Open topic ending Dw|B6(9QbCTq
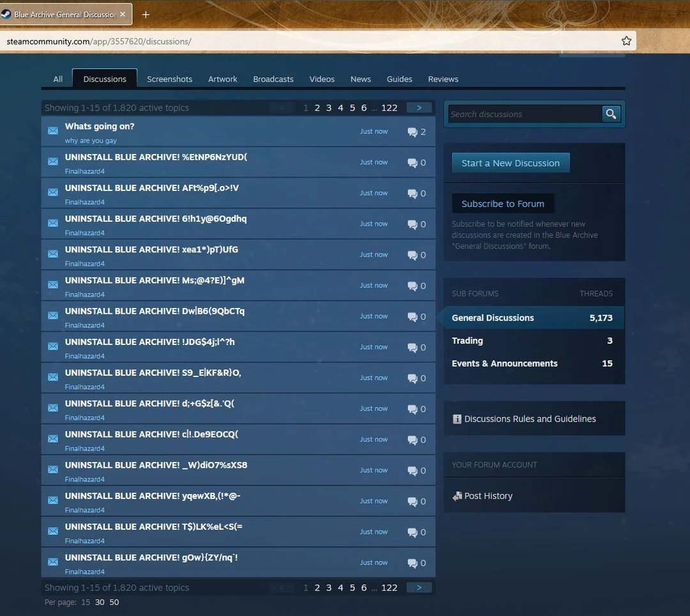 [155, 311]
